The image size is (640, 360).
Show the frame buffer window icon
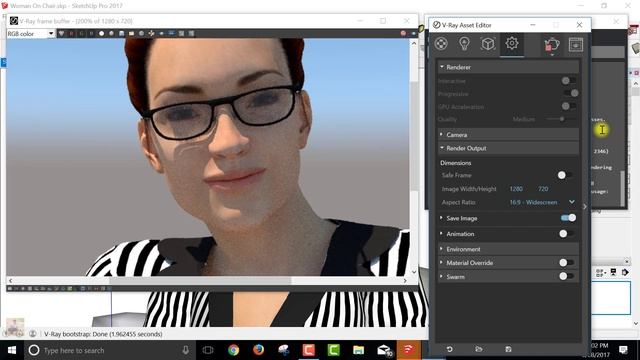coord(576,44)
